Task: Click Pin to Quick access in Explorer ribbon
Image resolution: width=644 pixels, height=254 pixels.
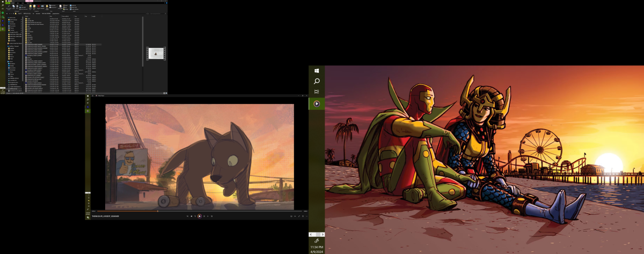Action: click(x=9, y=7)
